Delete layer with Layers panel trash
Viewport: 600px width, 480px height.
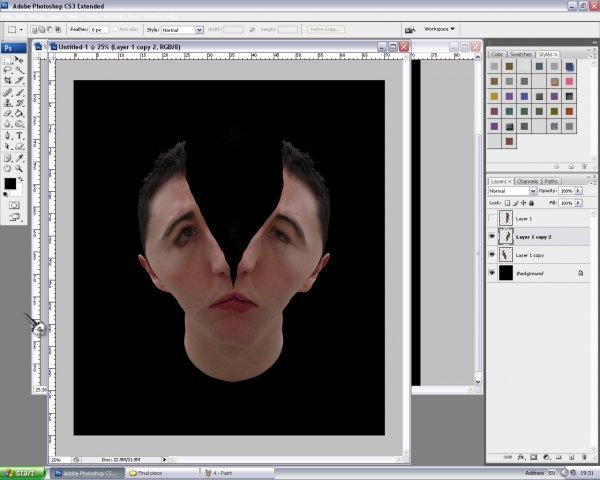click(x=584, y=457)
